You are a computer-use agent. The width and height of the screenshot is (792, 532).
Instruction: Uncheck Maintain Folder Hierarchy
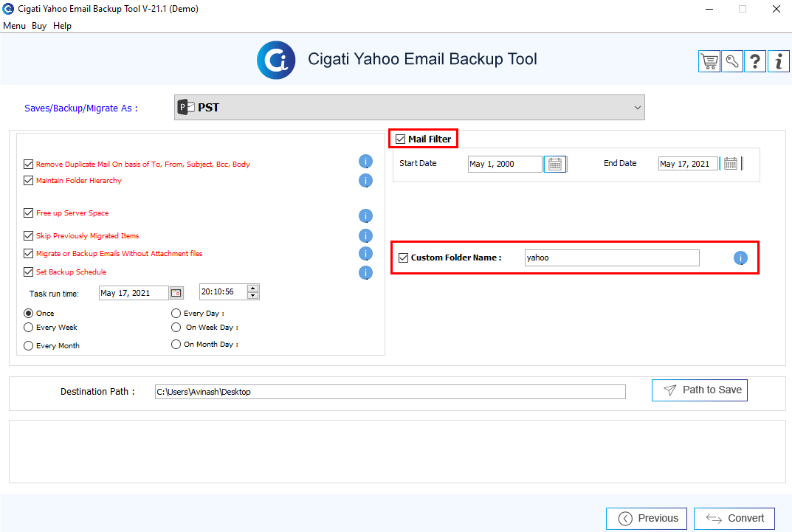[28, 180]
